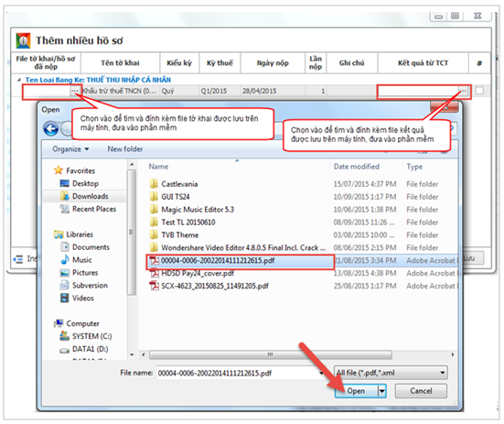Image resolution: width=504 pixels, height=424 pixels.
Task: Click the navigation pane vertical scrollbar
Action: click(x=131, y=233)
